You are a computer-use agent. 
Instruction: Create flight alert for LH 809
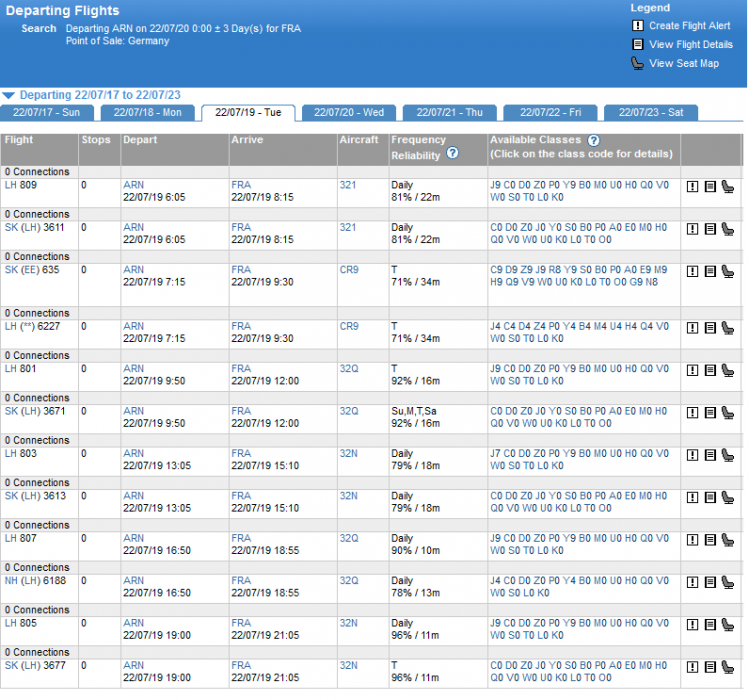(693, 186)
